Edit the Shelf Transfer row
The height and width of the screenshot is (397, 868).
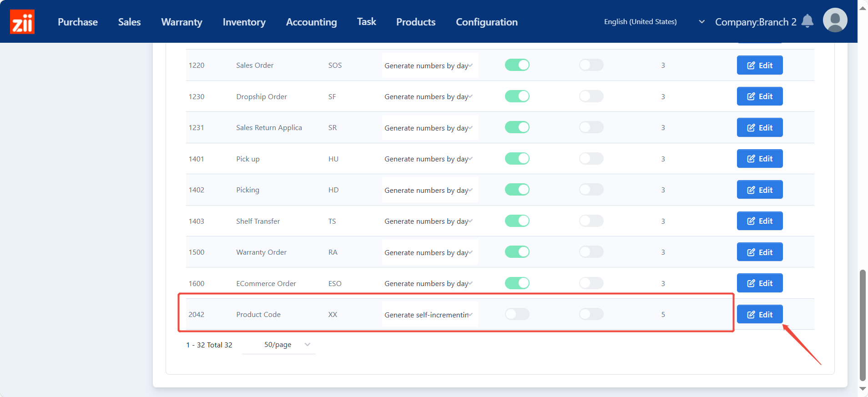pos(760,221)
